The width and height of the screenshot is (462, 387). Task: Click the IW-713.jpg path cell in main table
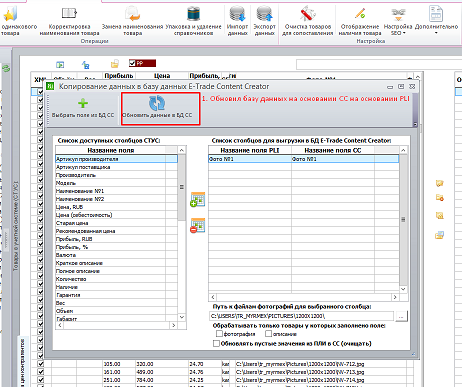point(321,372)
